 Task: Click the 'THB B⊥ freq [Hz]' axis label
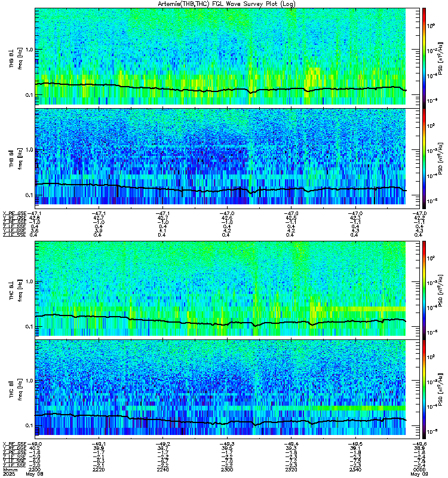click(x=16, y=59)
